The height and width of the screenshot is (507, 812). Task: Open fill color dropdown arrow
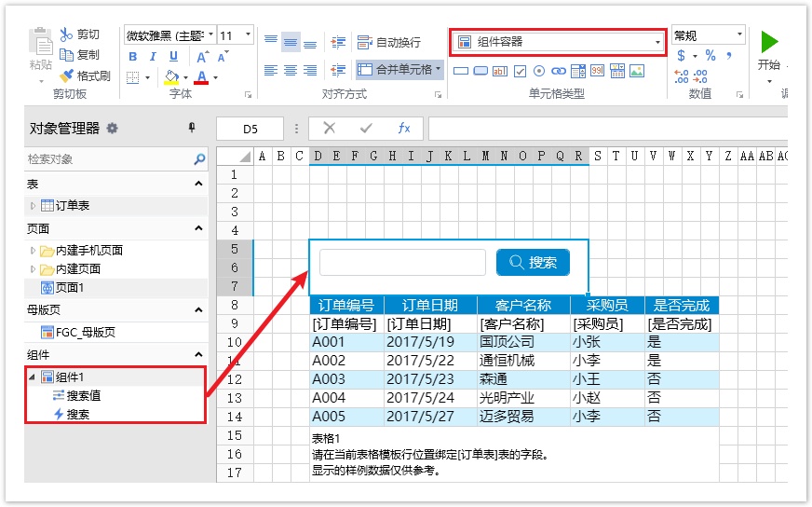(185, 77)
